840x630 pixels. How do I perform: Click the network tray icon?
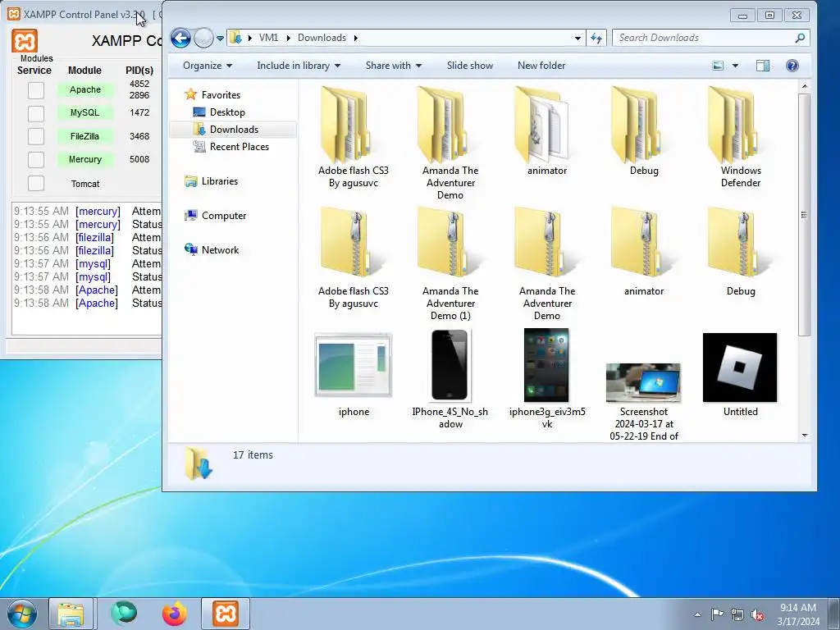coord(737,614)
